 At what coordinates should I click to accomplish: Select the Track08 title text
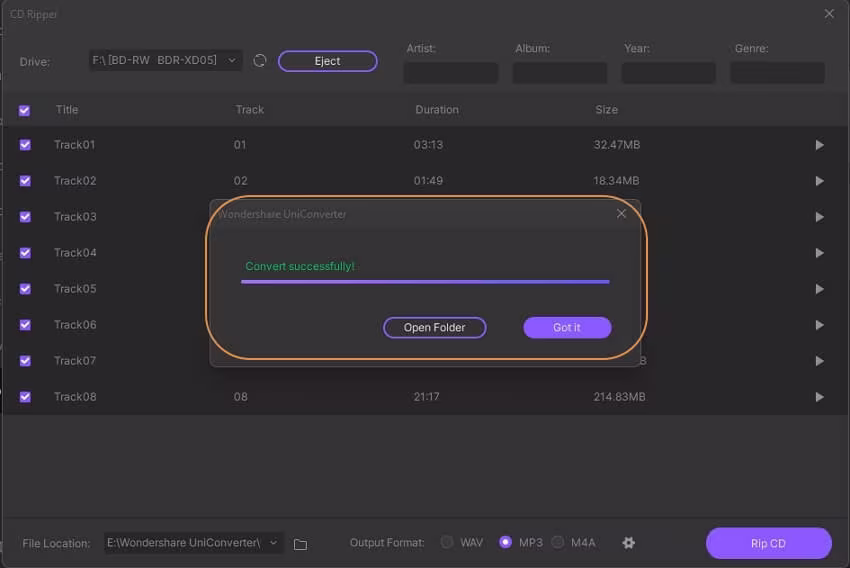[75, 397]
